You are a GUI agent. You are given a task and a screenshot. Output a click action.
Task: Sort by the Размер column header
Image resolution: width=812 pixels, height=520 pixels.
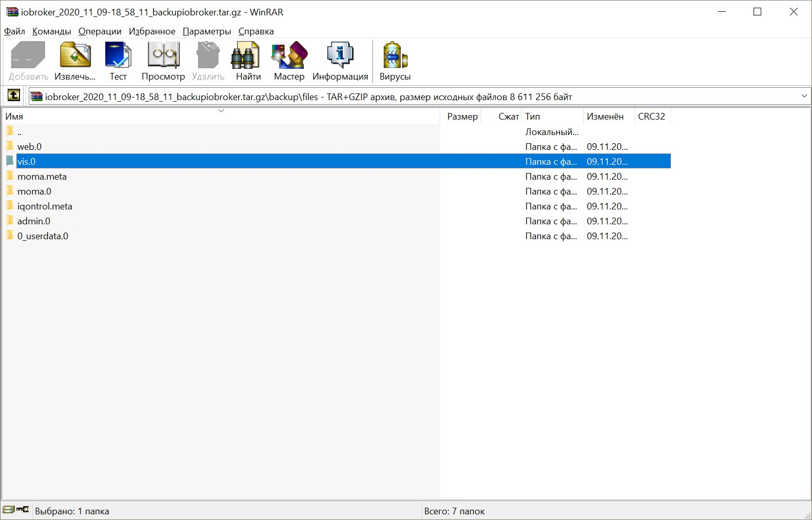(x=461, y=116)
